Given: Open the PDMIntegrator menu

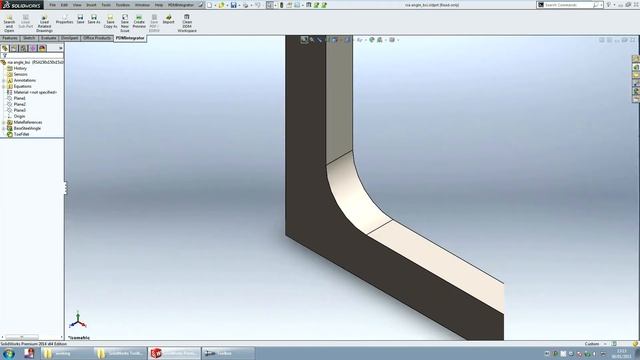Looking at the screenshot, I should coord(181,5).
